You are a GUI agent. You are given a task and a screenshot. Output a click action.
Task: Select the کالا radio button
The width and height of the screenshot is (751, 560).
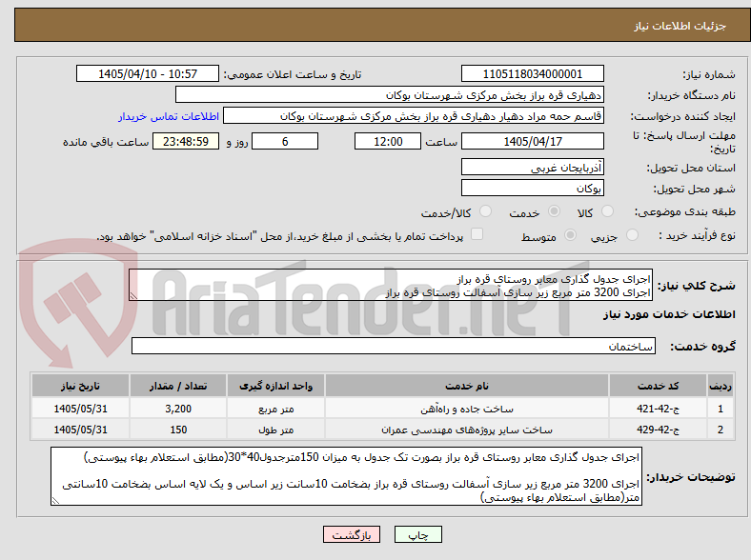pyautogui.click(x=607, y=211)
